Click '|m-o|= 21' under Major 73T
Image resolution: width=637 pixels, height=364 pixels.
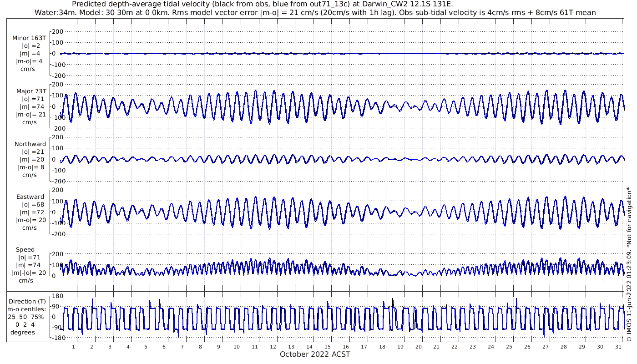[x=30, y=115]
